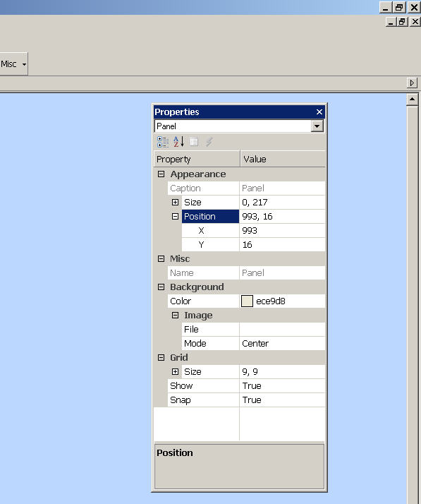
Task: Expand the Grid Size property
Action: tap(175, 371)
